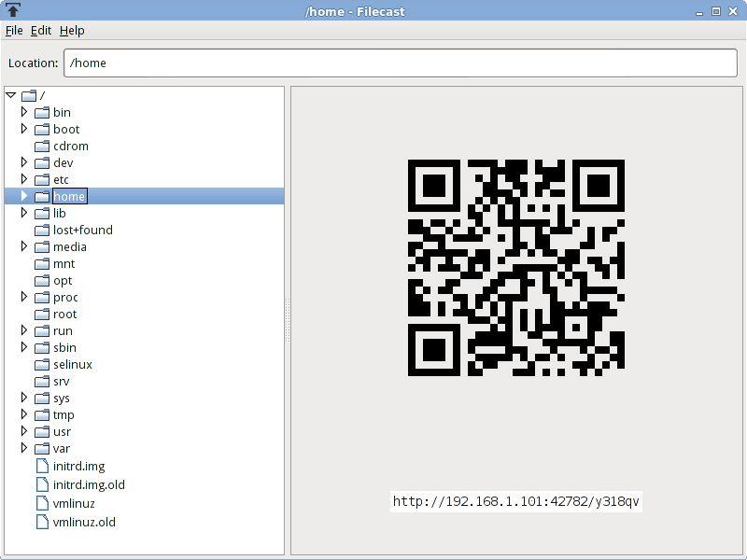Click the initrd.img file icon

(42, 466)
